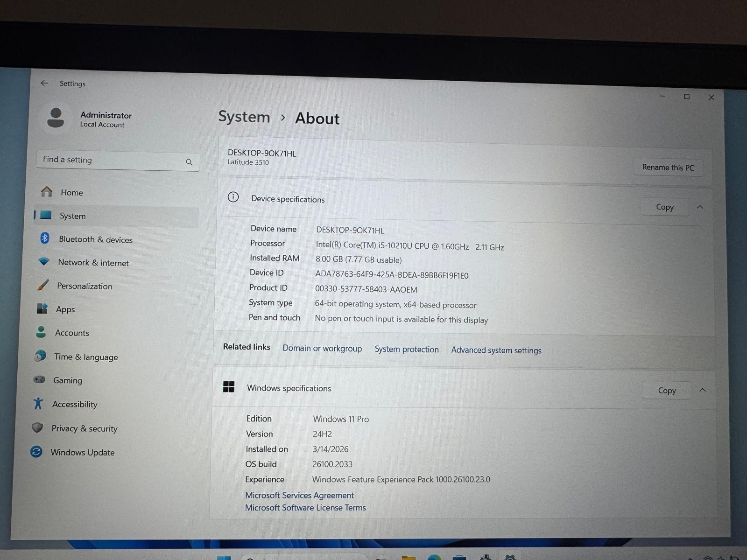Click the Administrator profile avatar

(x=56, y=118)
